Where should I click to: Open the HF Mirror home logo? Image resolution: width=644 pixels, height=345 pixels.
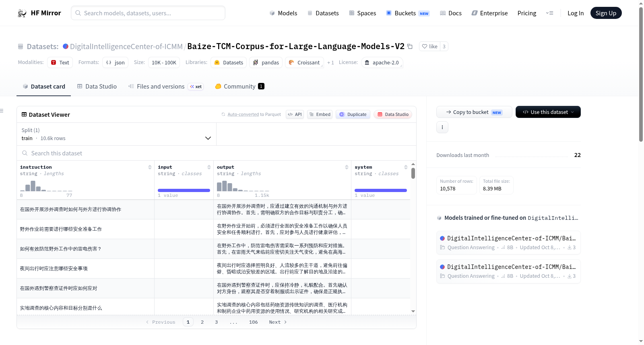coord(39,13)
